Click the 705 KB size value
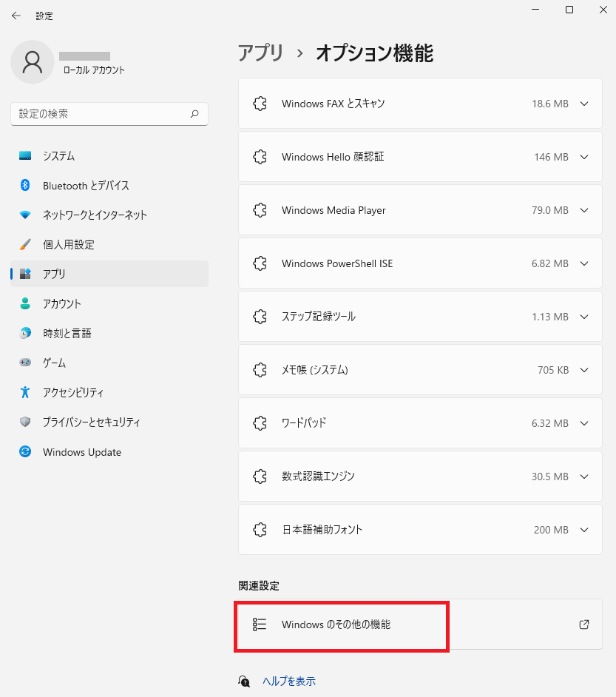 pyautogui.click(x=553, y=370)
